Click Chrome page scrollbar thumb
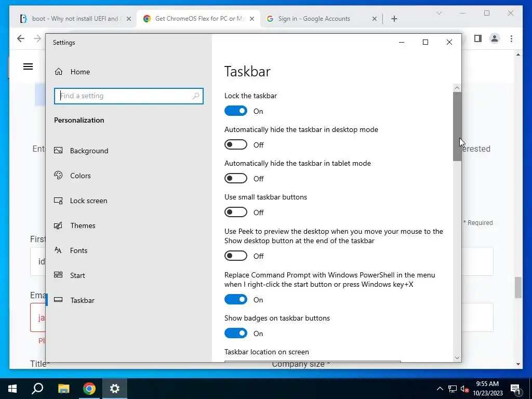The image size is (532, 399). [x=518, y=287]
